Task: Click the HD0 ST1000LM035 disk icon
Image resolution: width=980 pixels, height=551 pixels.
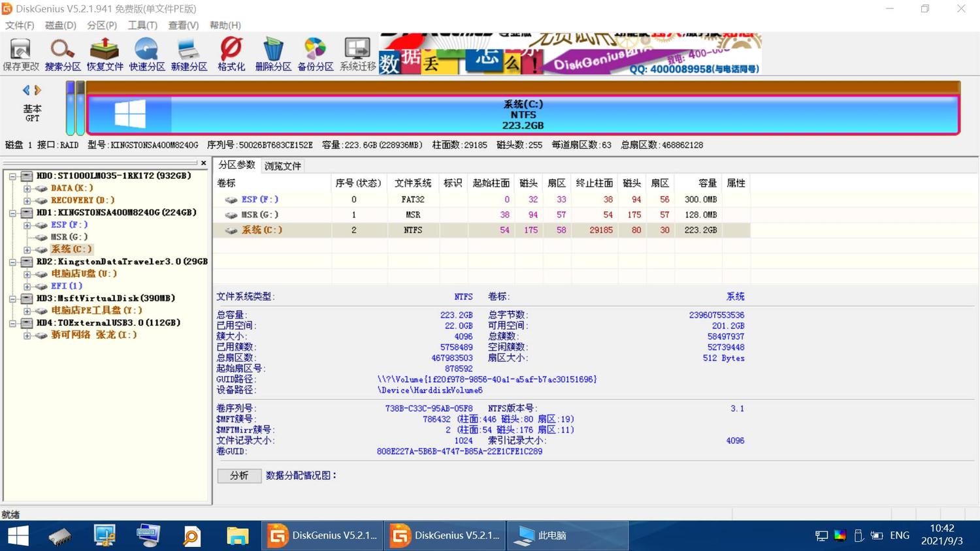Action: point(27,176)
